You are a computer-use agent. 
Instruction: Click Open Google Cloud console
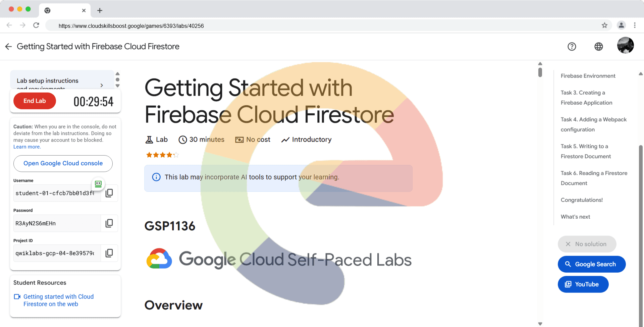click(x=63, y=163)
